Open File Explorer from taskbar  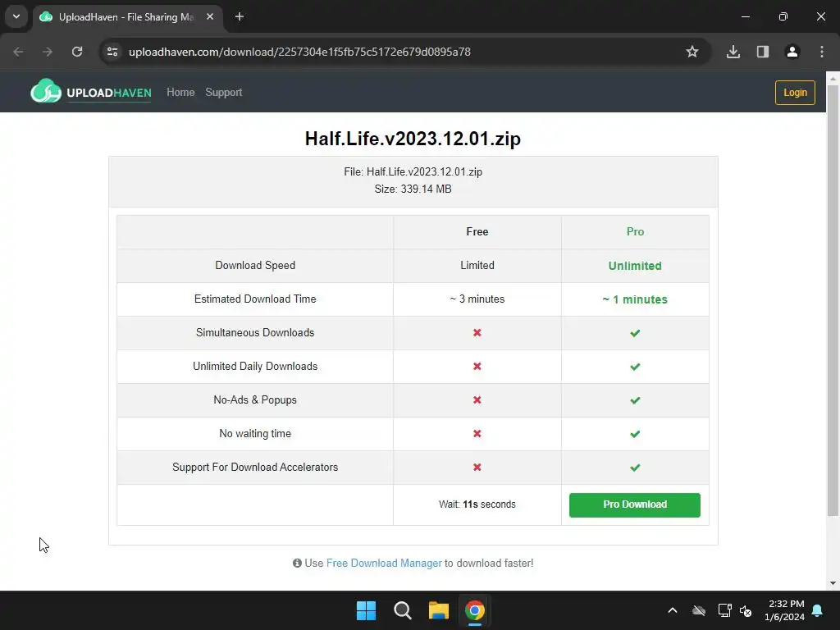(438, 610)
